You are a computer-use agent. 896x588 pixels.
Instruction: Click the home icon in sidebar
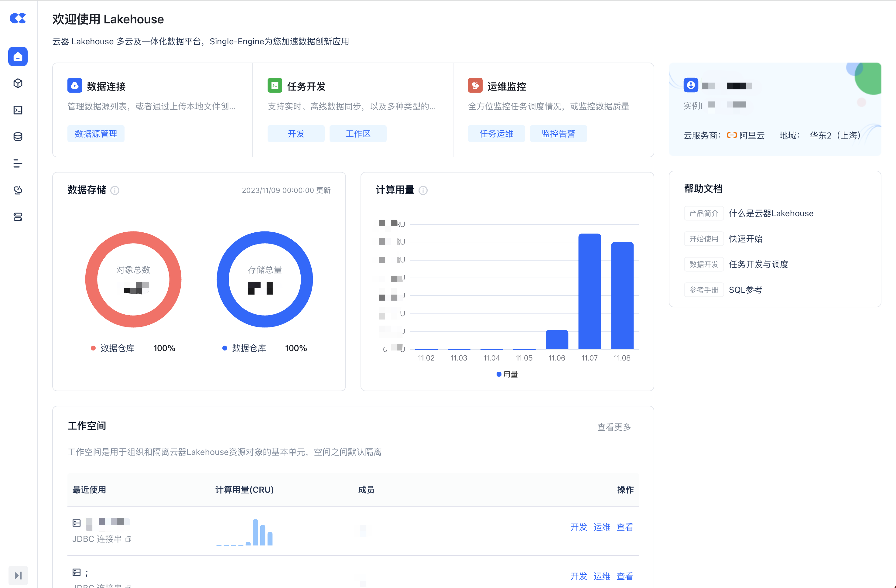pos(18,56)
